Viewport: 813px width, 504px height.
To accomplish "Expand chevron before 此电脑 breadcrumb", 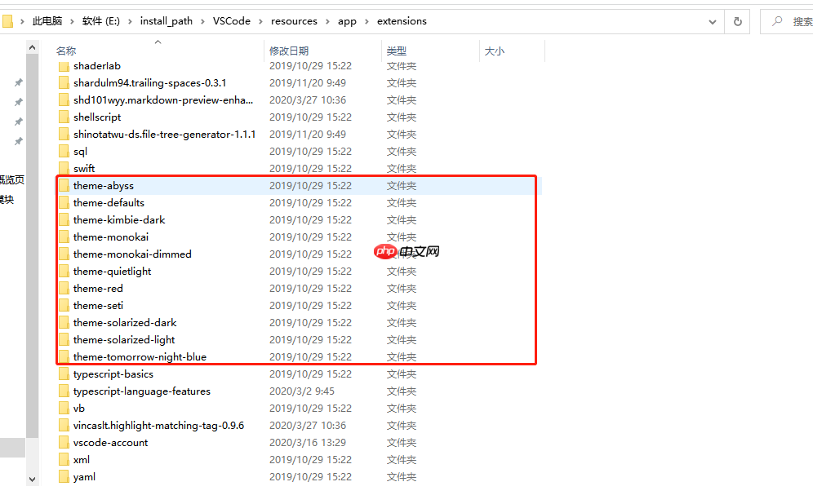I will tap(22, 22).
